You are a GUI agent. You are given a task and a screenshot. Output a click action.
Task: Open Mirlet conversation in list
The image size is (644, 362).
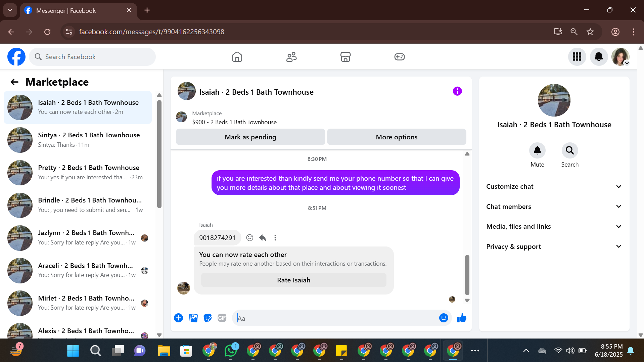click(78, 303)
